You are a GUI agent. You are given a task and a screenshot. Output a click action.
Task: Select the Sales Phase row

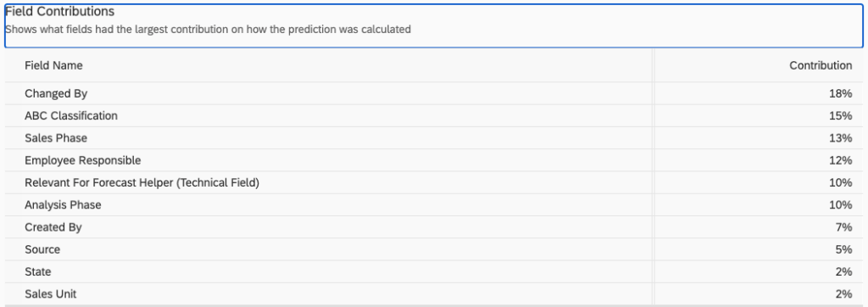tap(434, 138)
